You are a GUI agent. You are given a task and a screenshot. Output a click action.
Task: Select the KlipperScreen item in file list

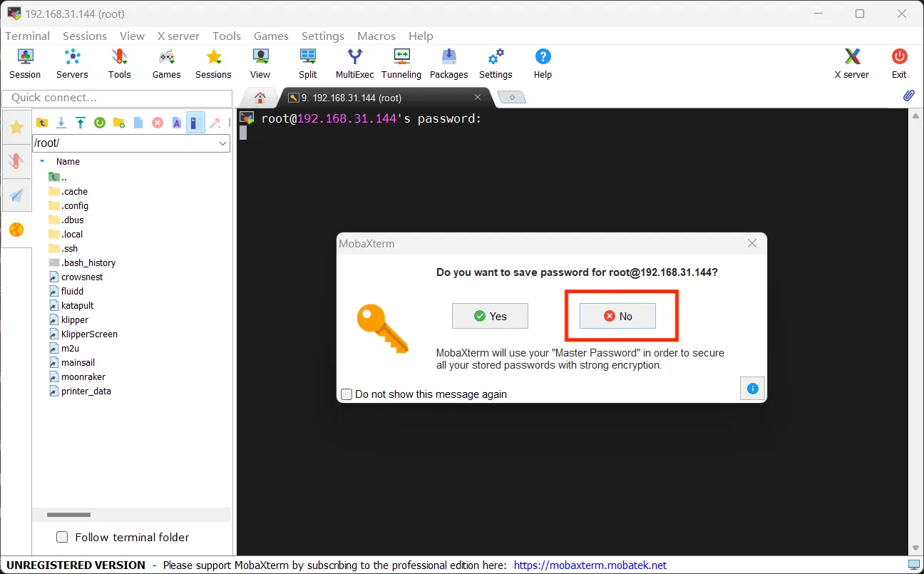pos(89,334)
